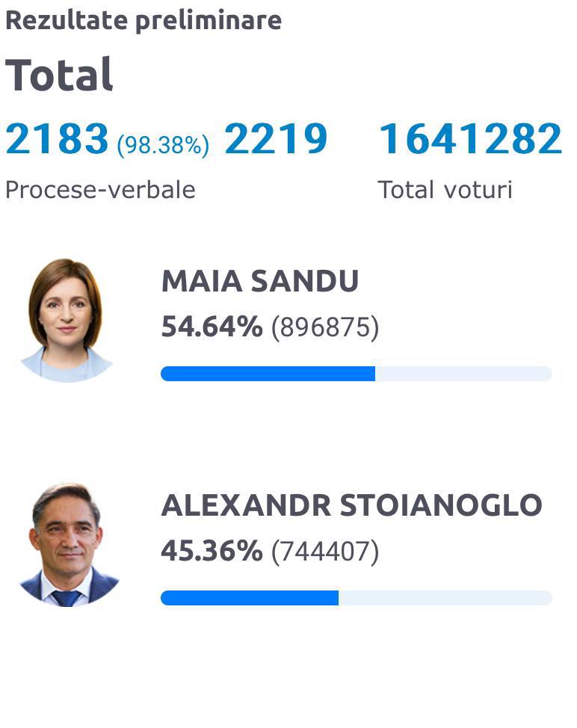Click the unfilled part of Stoianoglo's bar
577x728 pixels.
pos(445,598)
